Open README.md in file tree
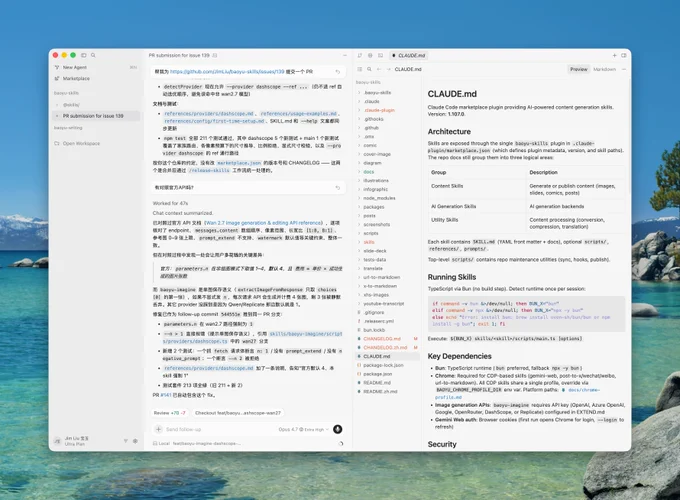680x500 pixels. 377,382
